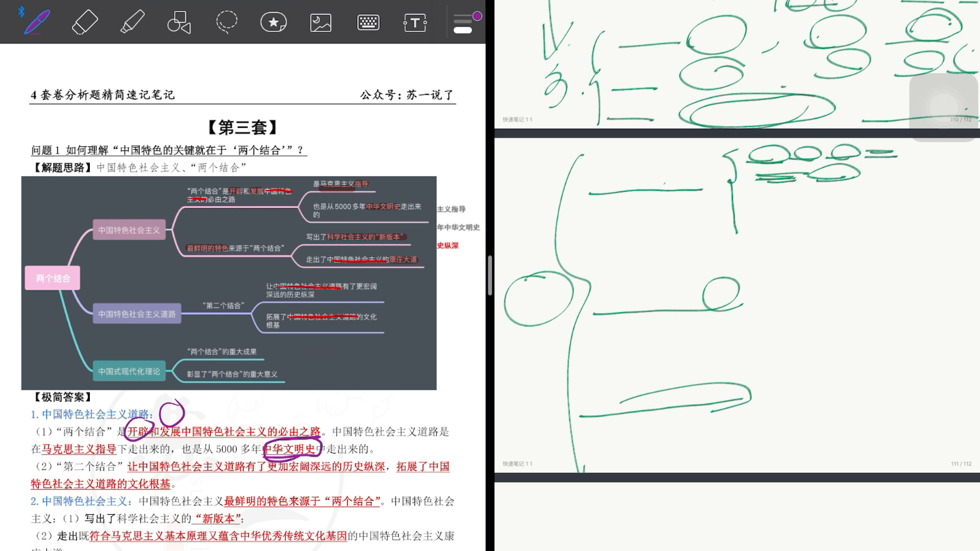Select the '中国特色社会主义道路' mind map node

tap(137, 314)
